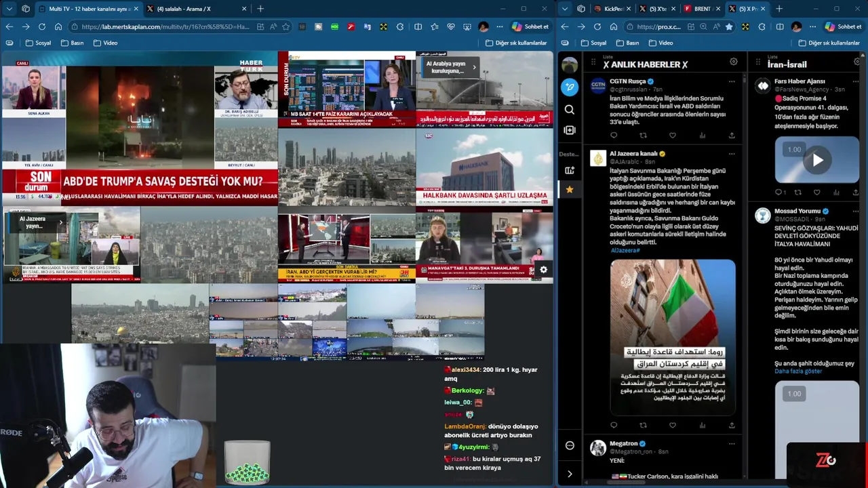
Task: Open search in X Pro sidebar
Action: (570, 109)
